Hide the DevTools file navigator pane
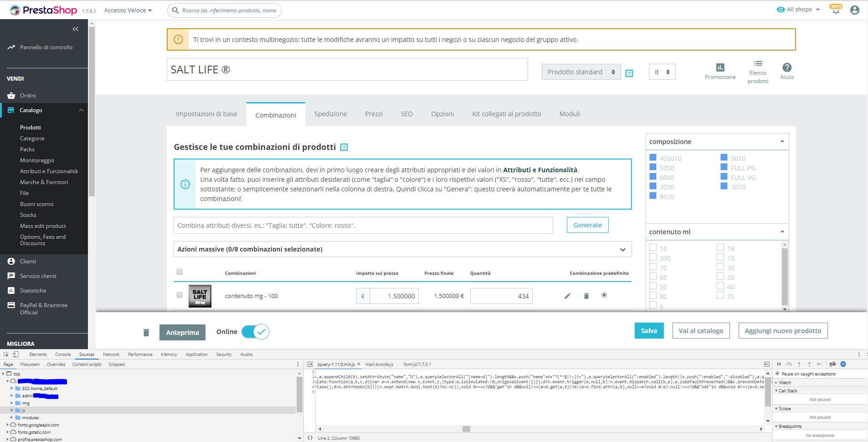868x442 pixels. pyautogui.click(x=310, y=364)
